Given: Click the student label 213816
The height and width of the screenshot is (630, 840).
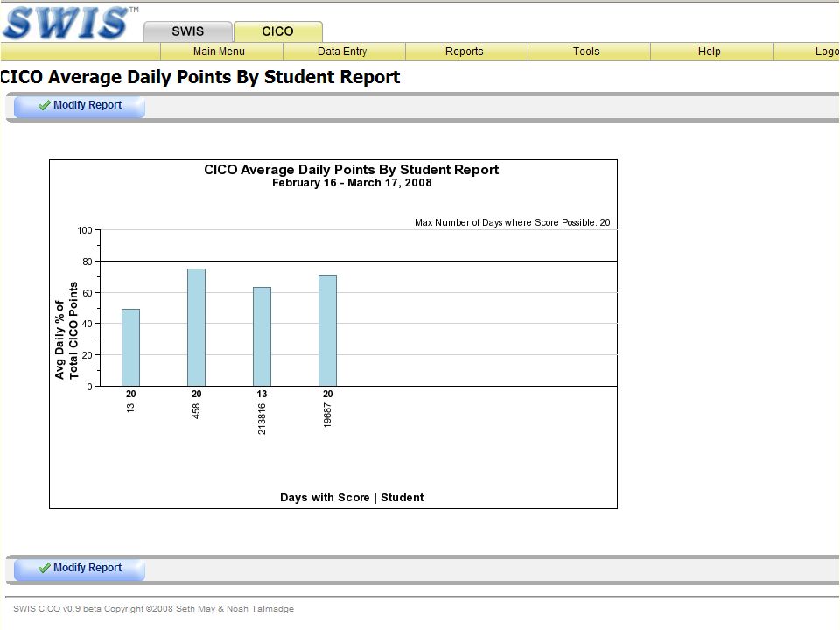Looking at the screenshot, I should click(x=262, y=419).
